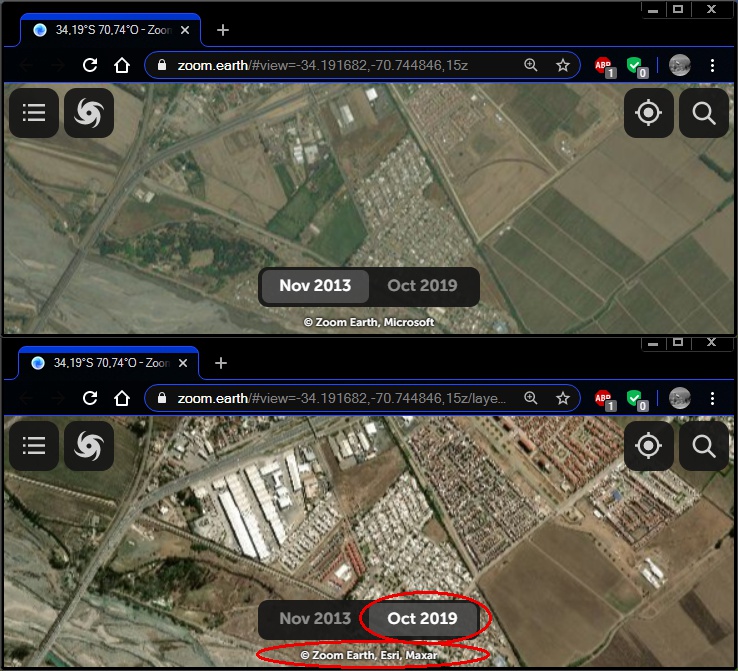
Task: Locate me using top window's crosshair icon
Action: (649, 113)
